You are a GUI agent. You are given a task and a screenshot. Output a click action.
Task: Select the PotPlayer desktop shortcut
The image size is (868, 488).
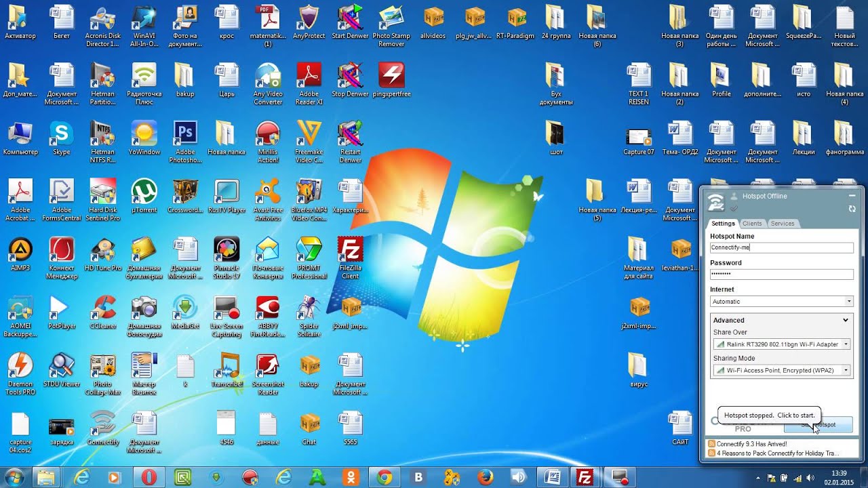[x=62, y=312]
